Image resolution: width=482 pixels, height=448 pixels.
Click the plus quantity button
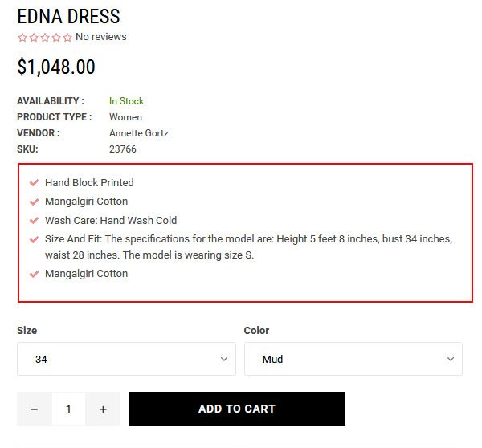click(x=103, y=409)
